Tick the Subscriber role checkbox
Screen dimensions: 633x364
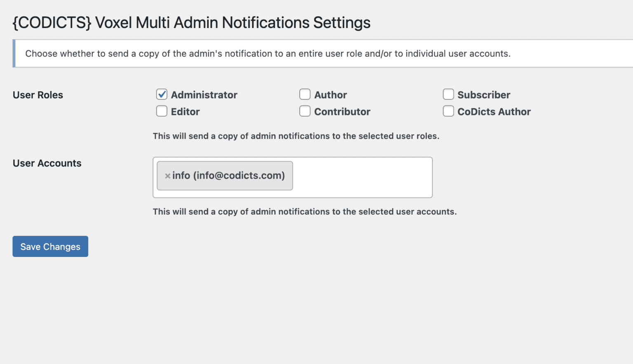tap(448, 94)
